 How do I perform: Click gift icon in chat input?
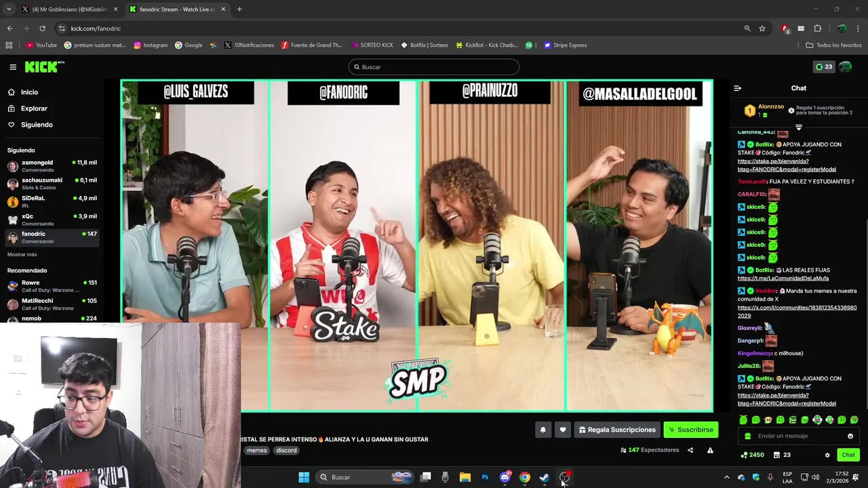(x=748, y=436)
